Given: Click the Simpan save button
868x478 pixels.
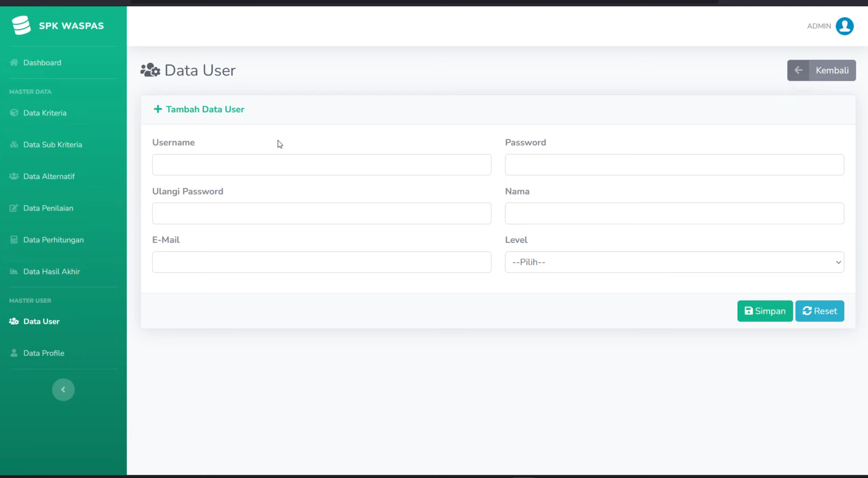Looking at the screenshot, I should pos(765,311).
